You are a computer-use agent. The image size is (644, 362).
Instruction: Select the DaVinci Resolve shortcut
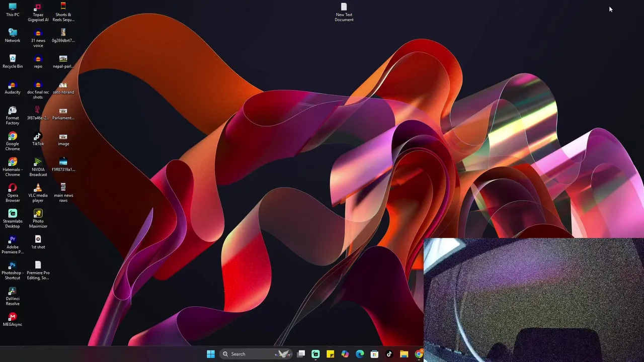[x=13, y=297]
